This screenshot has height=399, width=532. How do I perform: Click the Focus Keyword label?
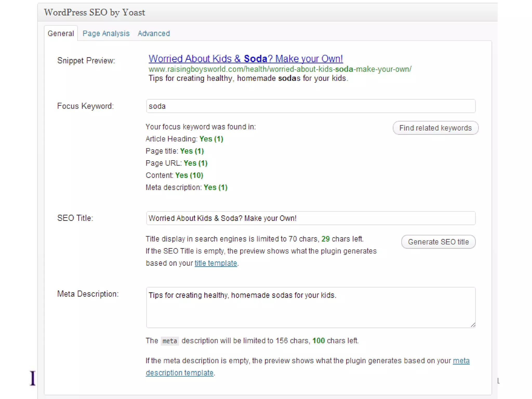coord(85,106)
